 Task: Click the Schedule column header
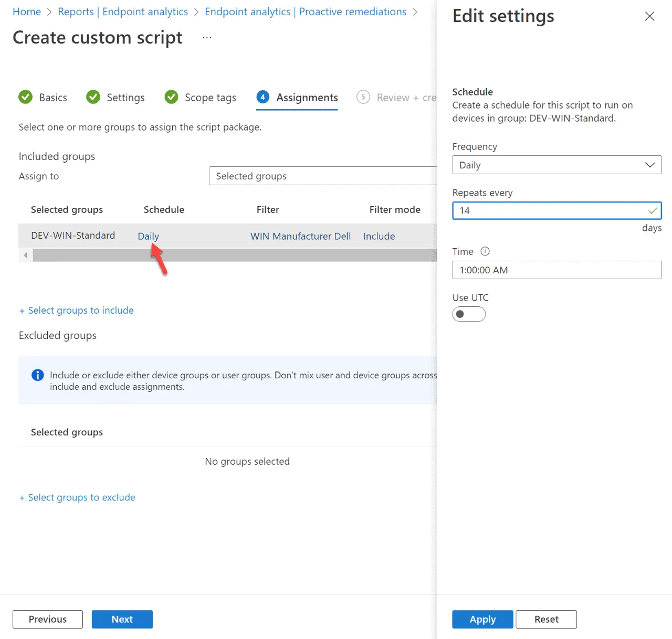click(x=164, y=209)
